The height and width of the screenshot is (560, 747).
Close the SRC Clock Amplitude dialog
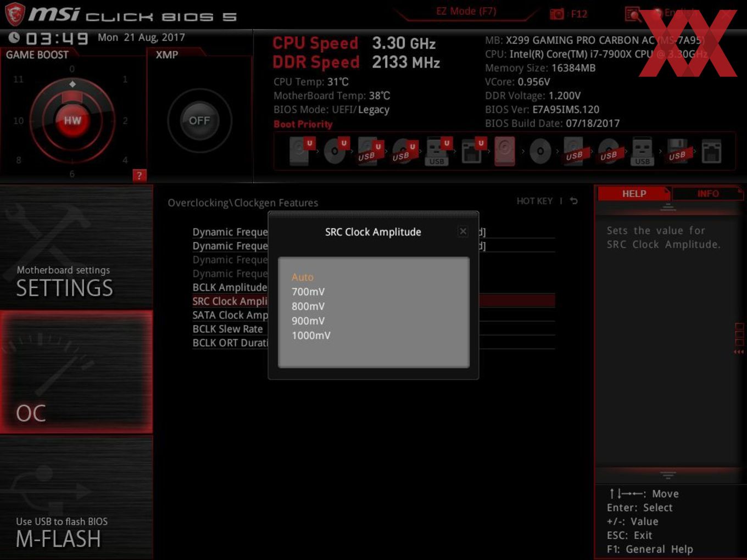(463, 232)
